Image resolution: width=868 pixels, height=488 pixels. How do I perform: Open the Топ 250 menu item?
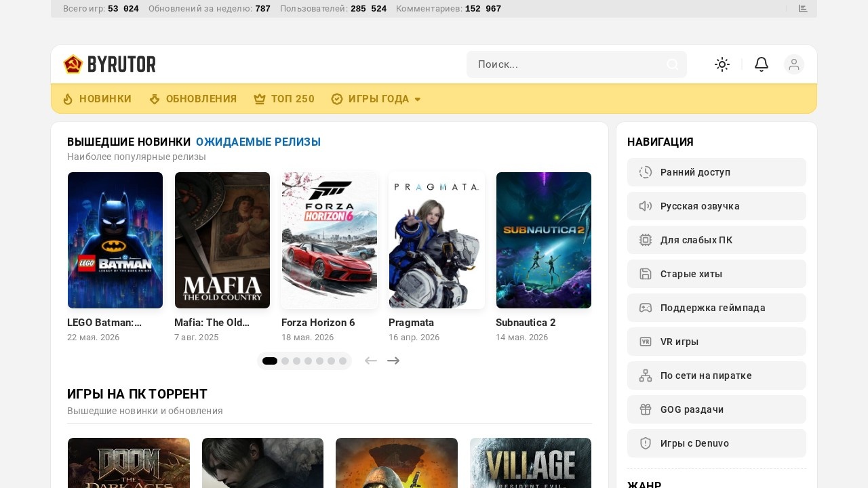pyautogui.click(x=293, y=99)
